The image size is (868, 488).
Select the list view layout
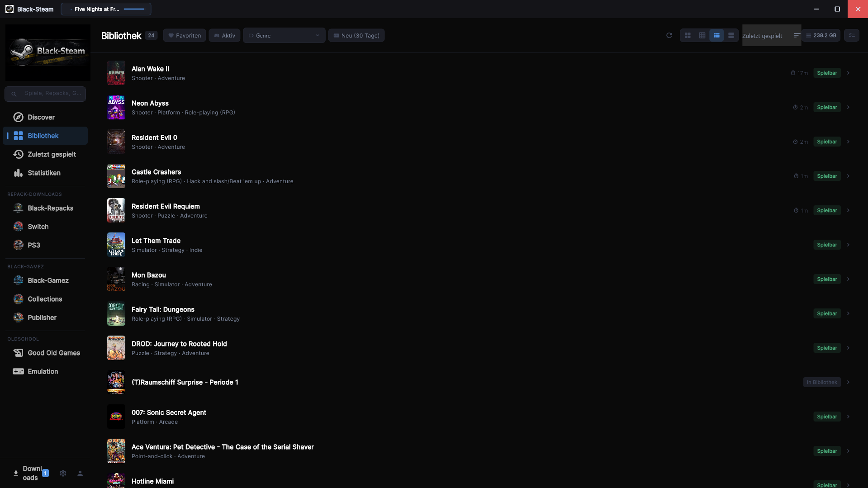(716, 35)
